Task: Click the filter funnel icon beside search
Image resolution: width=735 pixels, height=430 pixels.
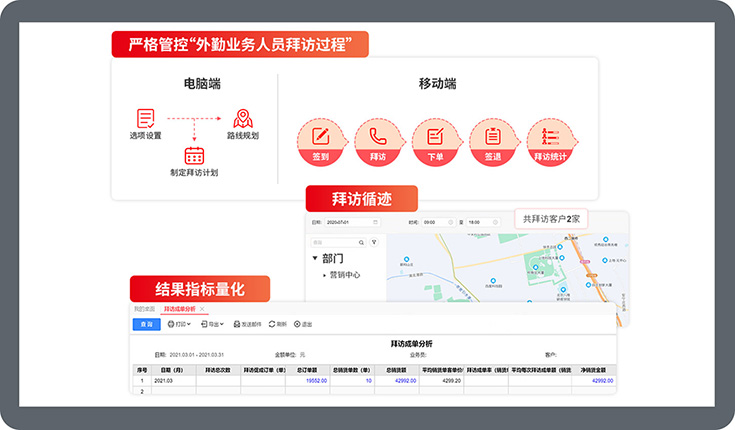Action: pos(374,242)
